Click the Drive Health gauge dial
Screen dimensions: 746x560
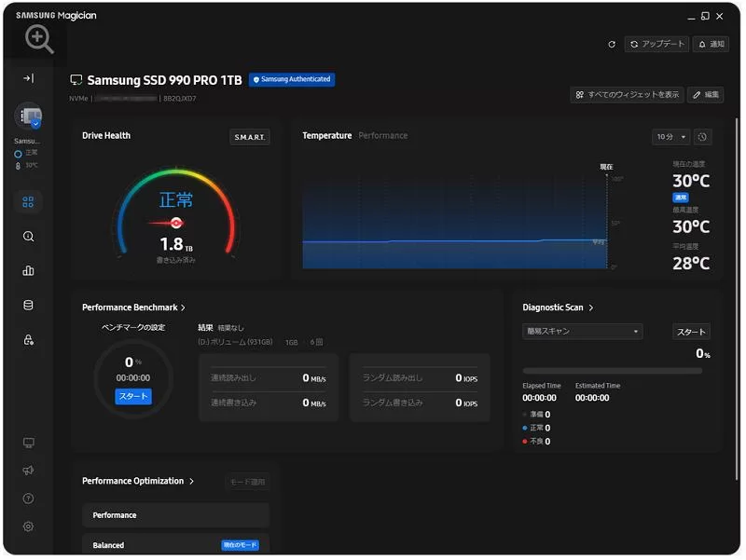click(x=176, y=214)
